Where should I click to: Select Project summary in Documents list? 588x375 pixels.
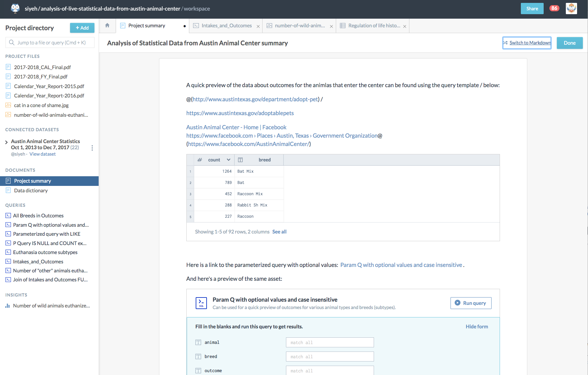point(49,181)
